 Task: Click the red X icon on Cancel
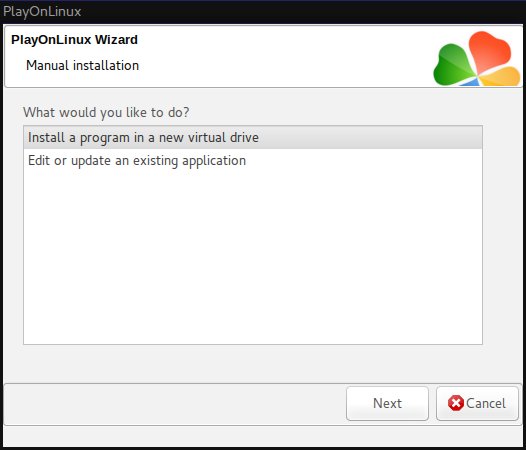(456, 403)
